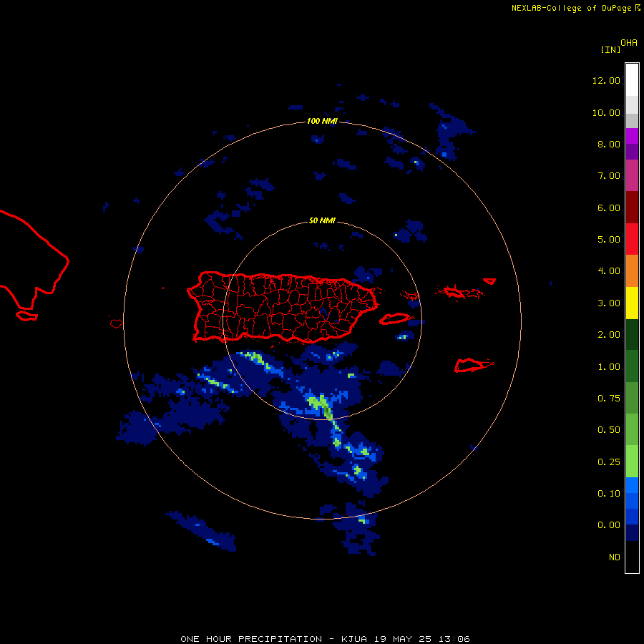Click the NEXLAB-College of DuPage credit text

tap(571, 8)
